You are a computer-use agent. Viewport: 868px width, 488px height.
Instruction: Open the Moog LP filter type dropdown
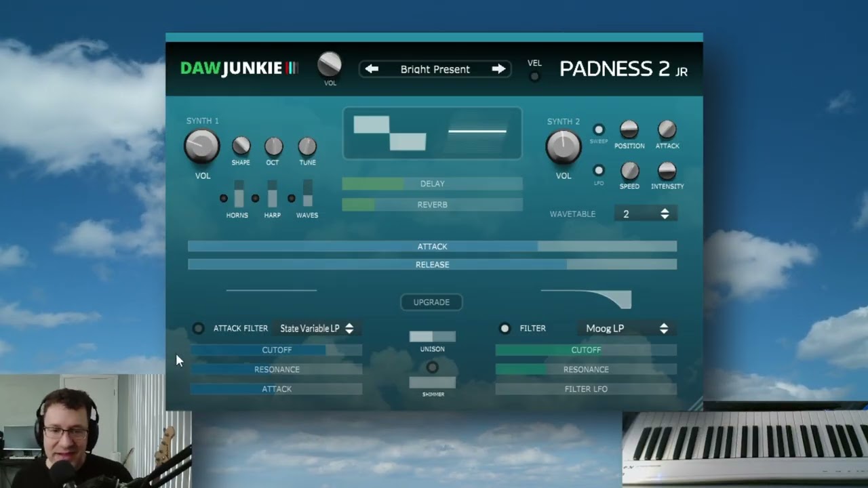pyautogui.click(x=627, y=328)
